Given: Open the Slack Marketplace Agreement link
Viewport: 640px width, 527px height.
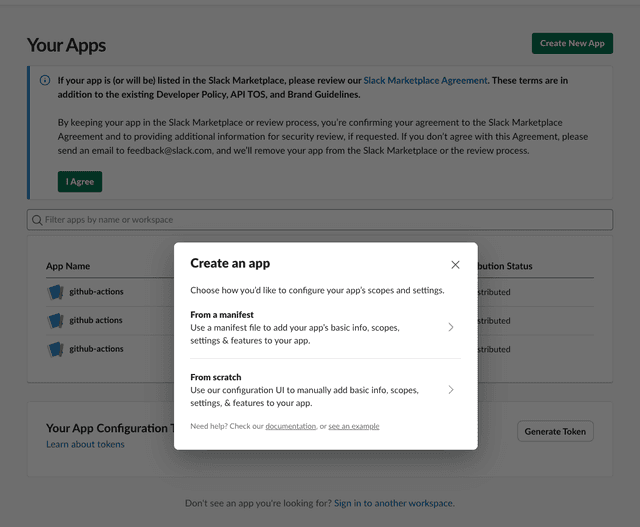Looking at the screenshot, I should click(x=425, y=80).
